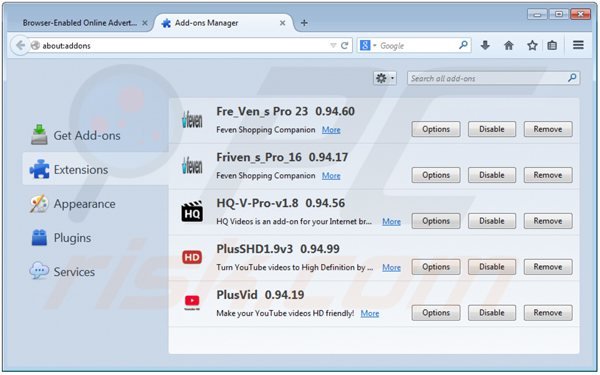Remove the PlusVid extension

[x=548, y=313]
